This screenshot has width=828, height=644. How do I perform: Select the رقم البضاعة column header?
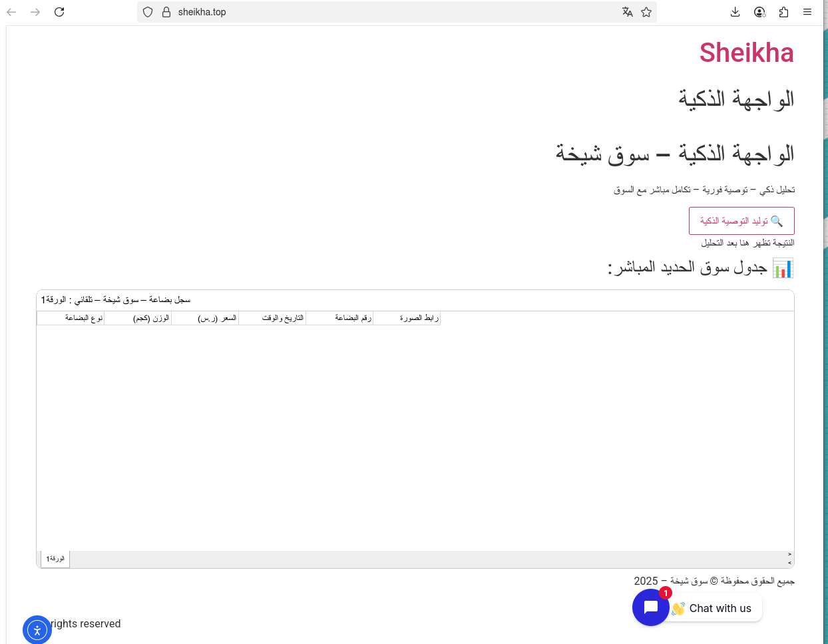(339, 318)
